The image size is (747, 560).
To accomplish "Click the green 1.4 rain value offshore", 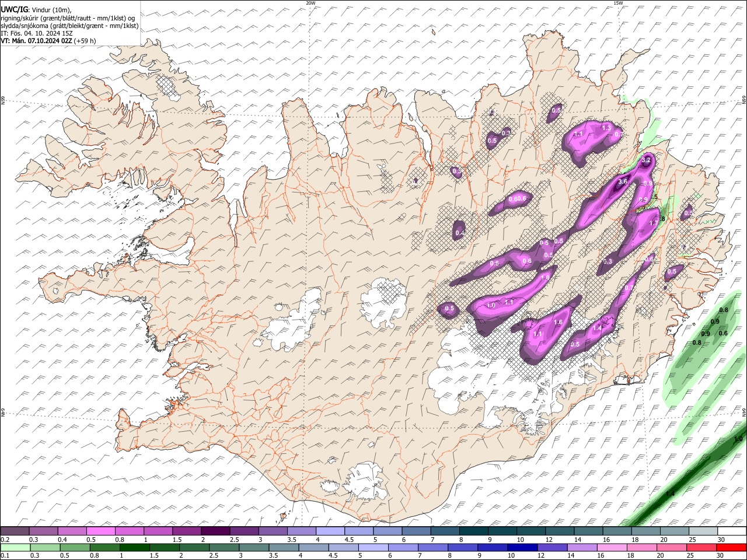I will coord(670,494).
